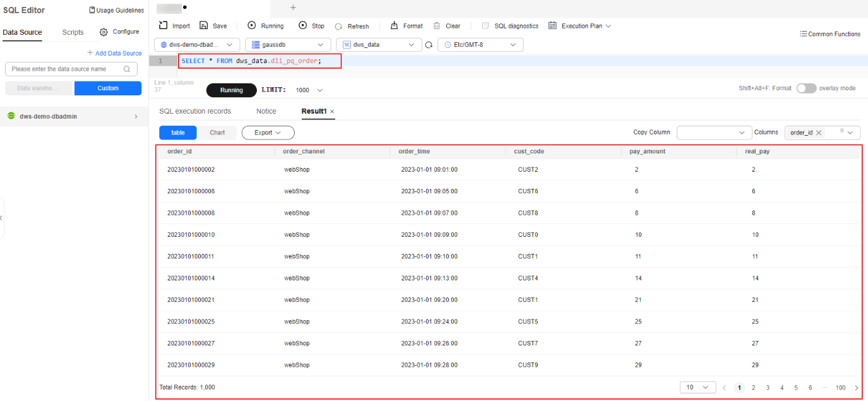This screenshot has width=868, height=401.
Task: Open the dws-demo-dbadmin connection dropdown
Action: click(x=197, y=45)
